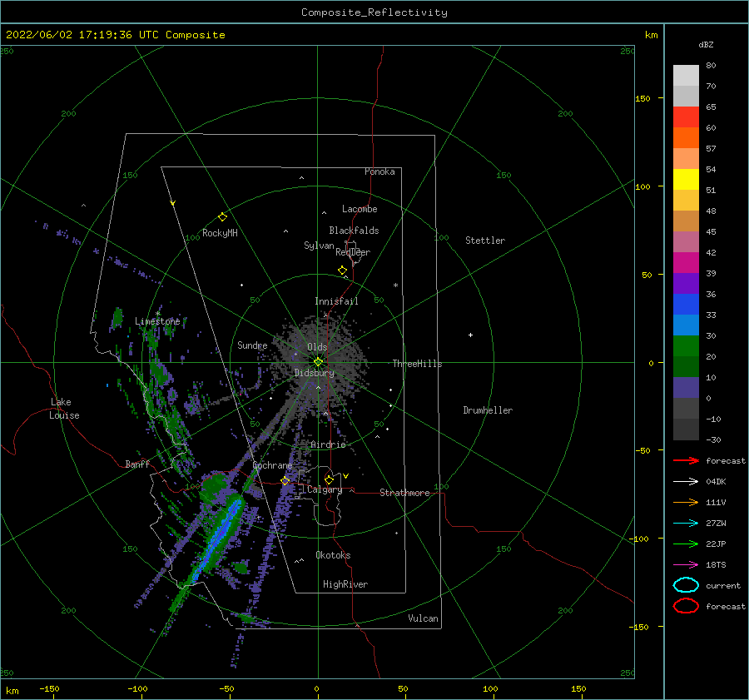This screenshot has height=700, width=749.
Task: Click the dBZ legend heading
Action: (x=706, y=44)
